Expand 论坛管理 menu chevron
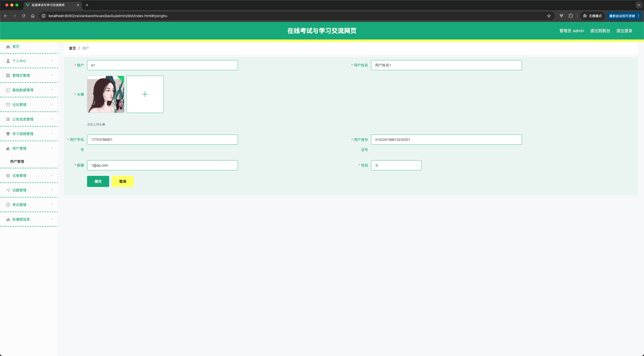644x356 pixels. pyautogui.click(x=52, y=104)
